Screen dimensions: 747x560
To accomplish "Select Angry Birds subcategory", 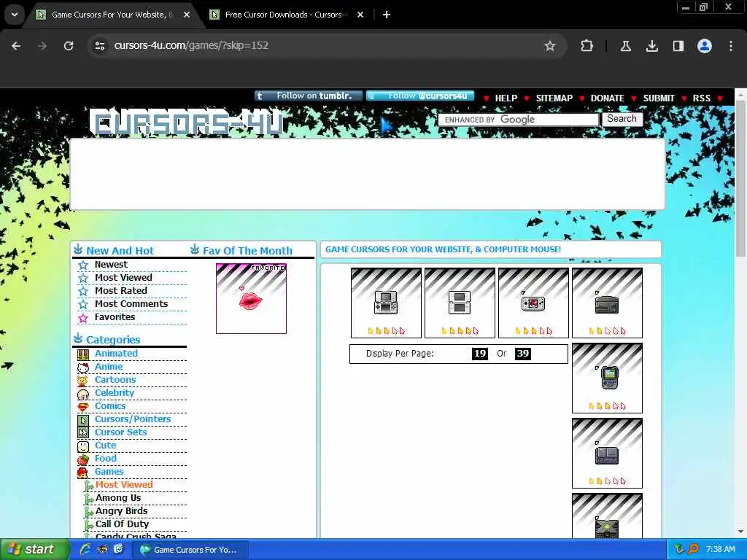I will (x=122, y=511).
